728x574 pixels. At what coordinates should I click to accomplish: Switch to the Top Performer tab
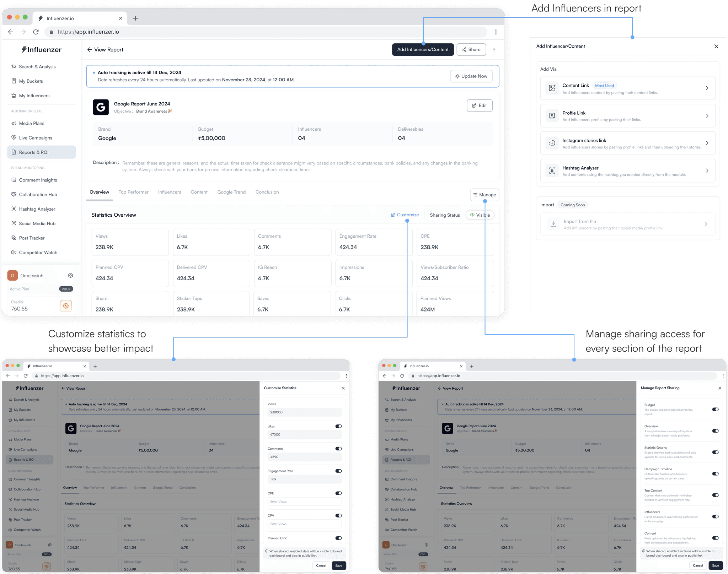click(x=133, y=192)
